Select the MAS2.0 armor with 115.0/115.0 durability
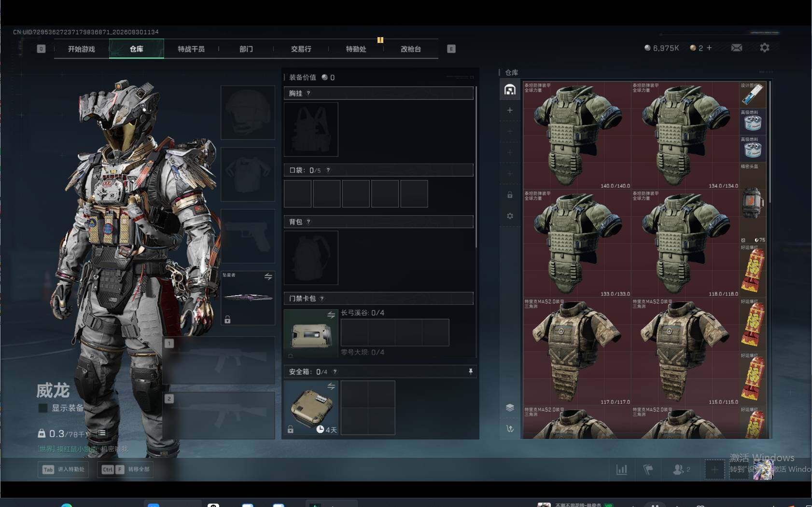Image resolution: width=812 pixels, height=507 pixels. [686, 352]
